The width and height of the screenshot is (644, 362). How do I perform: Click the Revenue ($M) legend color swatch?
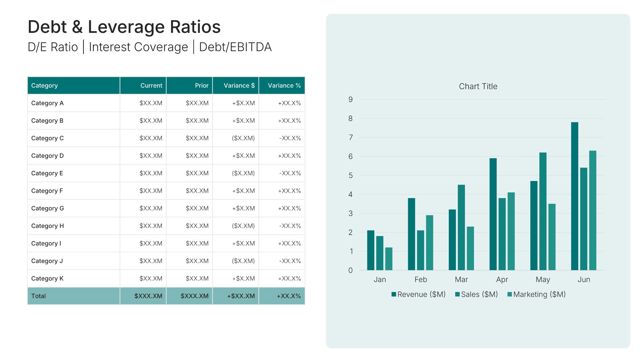pyautogui.click(x=394, y=294)
